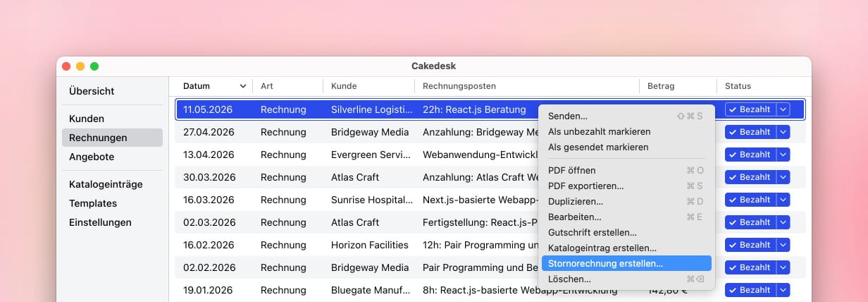
Task: Toggle Bezahlt status for 19.01.2026 invoice
Action: pos(750,290)
